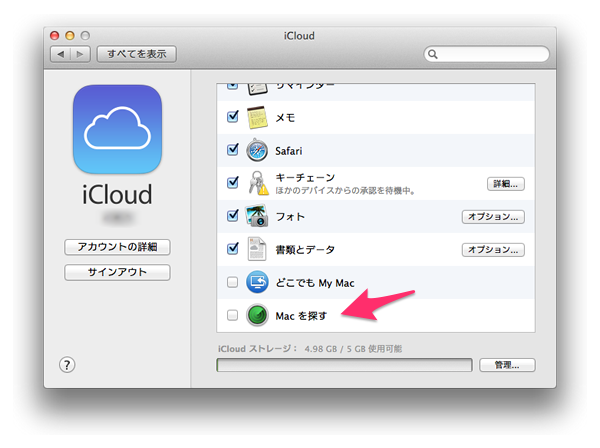
Task: Click the どこでも My Mac label
Action: pyautogui.click(x=315, y=283)
